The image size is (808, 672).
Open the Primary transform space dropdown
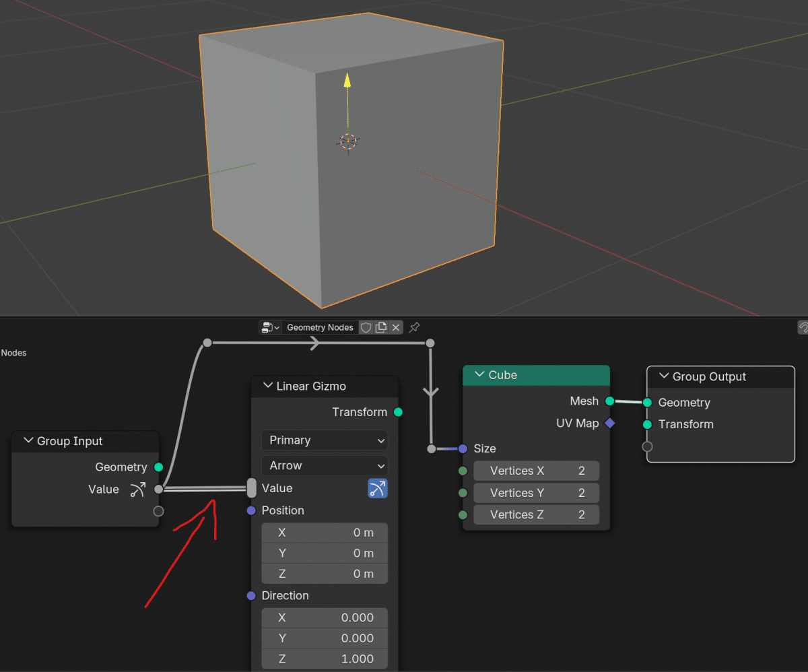pos(325,440)
